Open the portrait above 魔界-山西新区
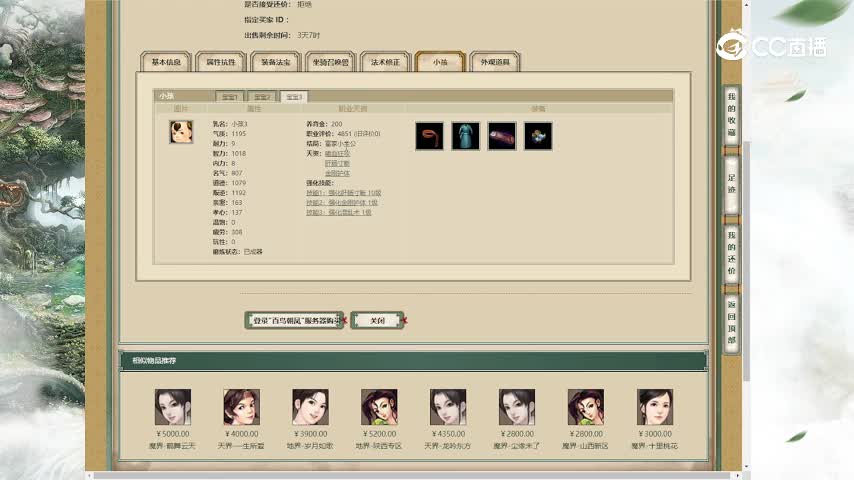Image resolution: width=854 pixels, height=480 pixels. pos(585,407)
